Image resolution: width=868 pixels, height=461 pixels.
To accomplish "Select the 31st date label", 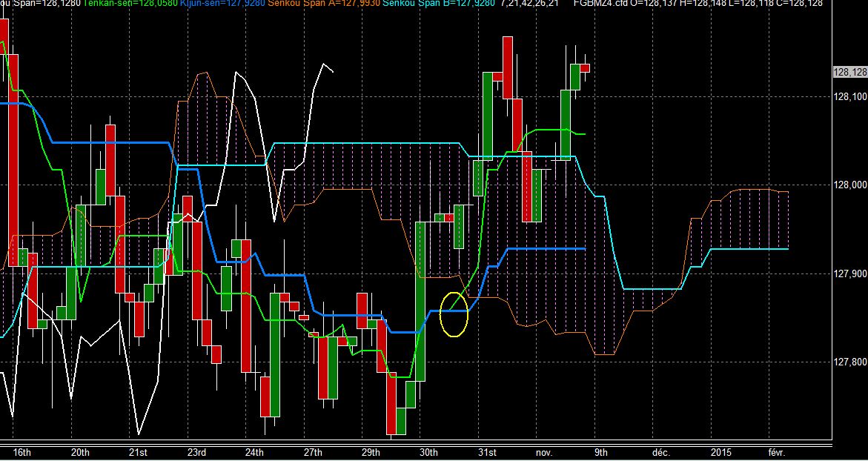I will [x=487, y=453].
